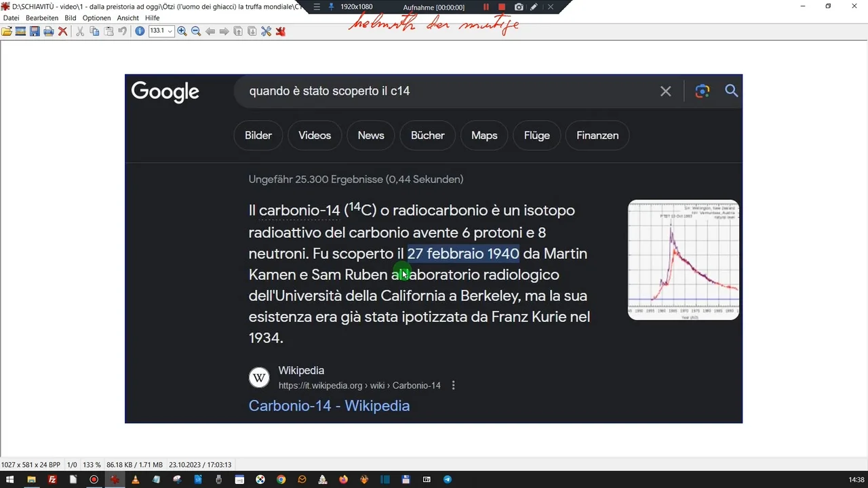Click status bar file size 86.18 KB
Viewport: 868px width, 488px height.
tap(134, 465)
